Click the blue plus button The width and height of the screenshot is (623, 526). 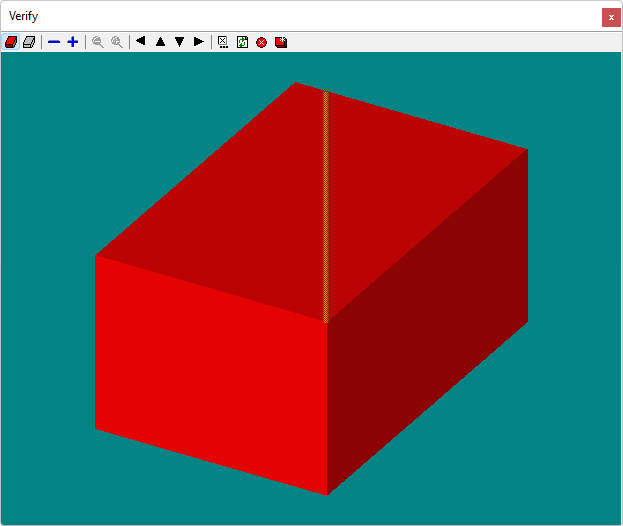pos(73,42)
